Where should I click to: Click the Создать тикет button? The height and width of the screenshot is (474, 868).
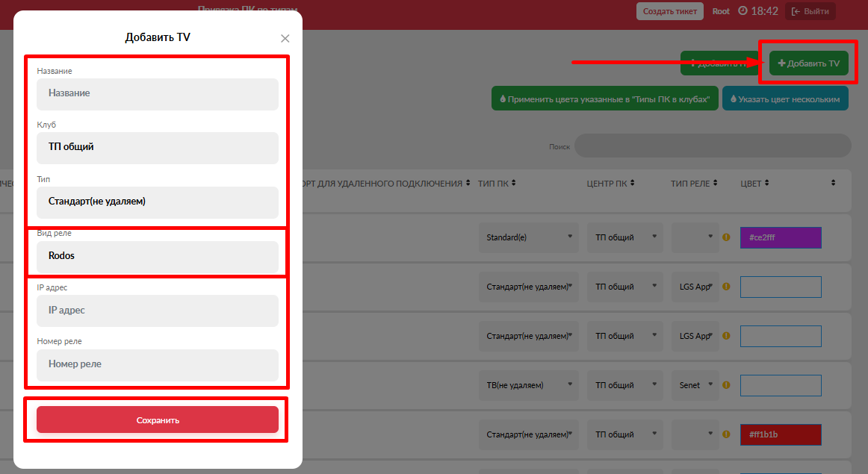click(670, 11)
